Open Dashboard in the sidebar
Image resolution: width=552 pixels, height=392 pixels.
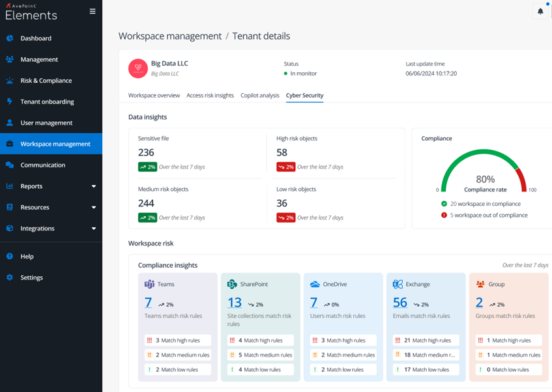click(x=51, y=38)
